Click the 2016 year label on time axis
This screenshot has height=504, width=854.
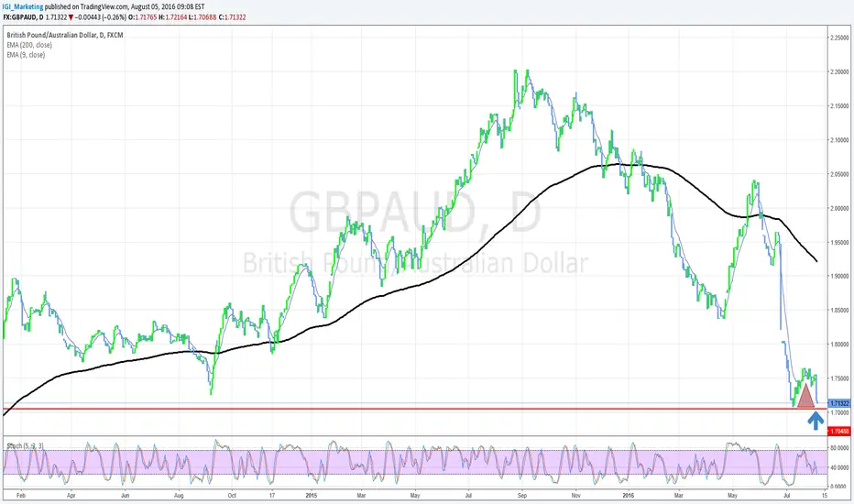point(629,496)
